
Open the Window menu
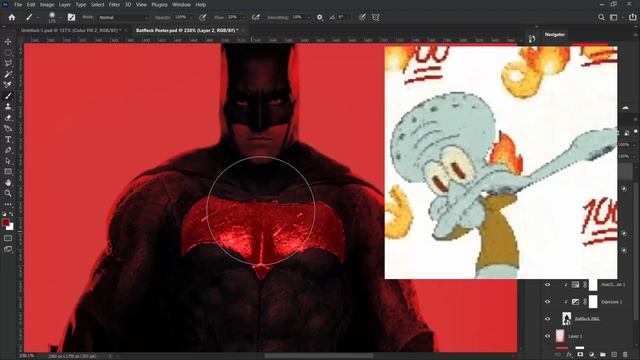coord(181,4)
